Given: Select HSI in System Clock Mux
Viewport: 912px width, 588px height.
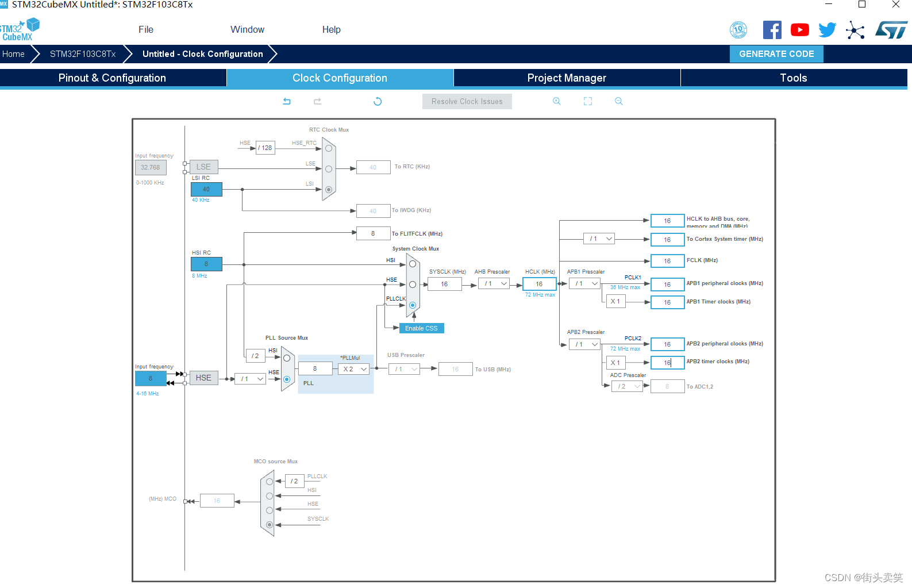Looking at the screenshot, I should 413,264.
